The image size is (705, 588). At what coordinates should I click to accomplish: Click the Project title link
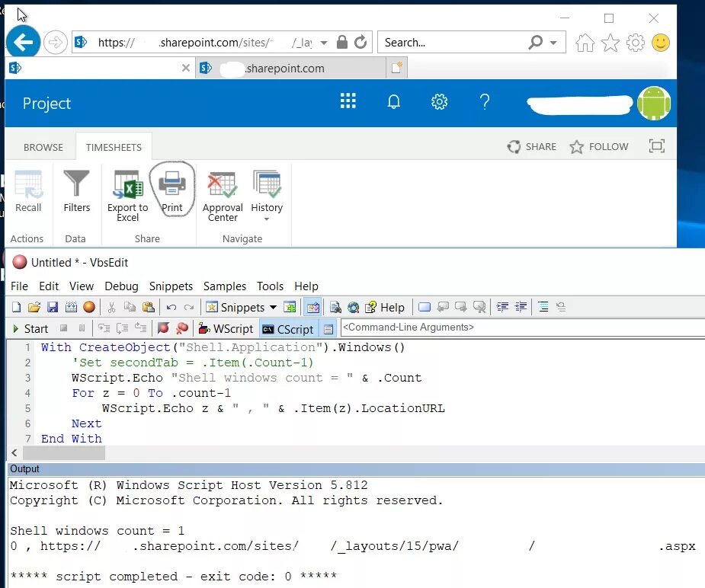pos(46,104)
